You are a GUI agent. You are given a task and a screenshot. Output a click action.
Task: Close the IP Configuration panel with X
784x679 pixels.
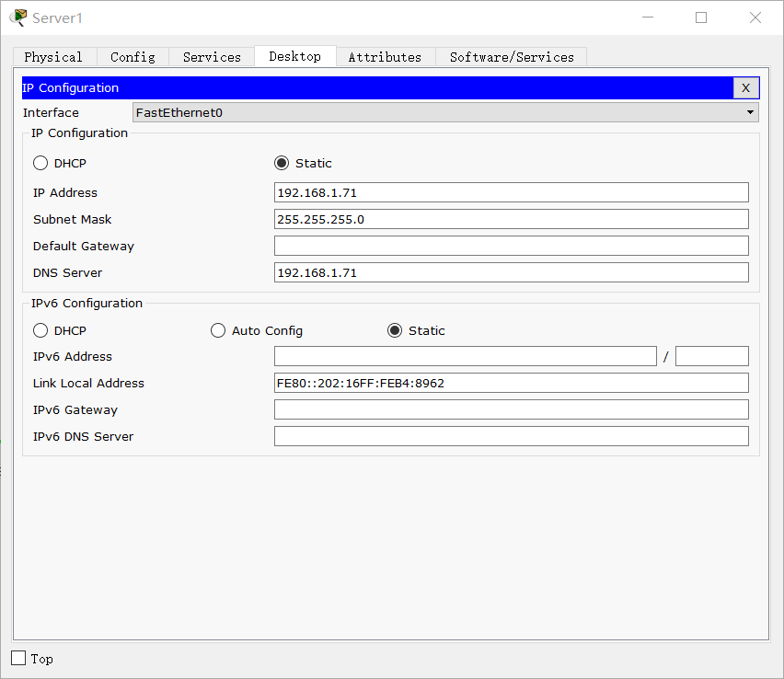(745, 88)
